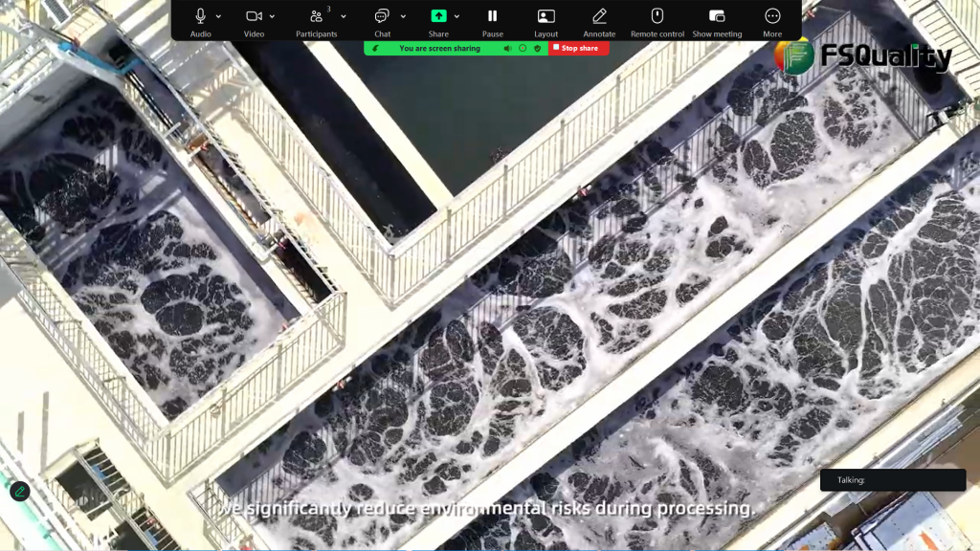Image resolution: width=980 pixels, height=551 pixels.
Task: Pause the screen share
Action: (x=492, y=16)
